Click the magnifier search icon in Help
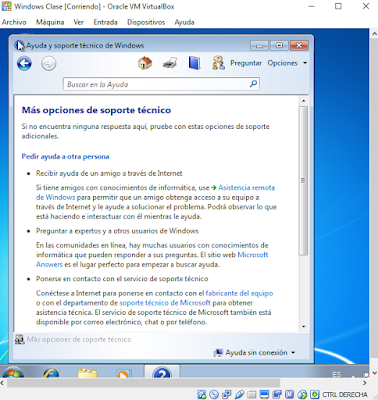The height and width of the screenshot is (400, 378). point(253,84)
